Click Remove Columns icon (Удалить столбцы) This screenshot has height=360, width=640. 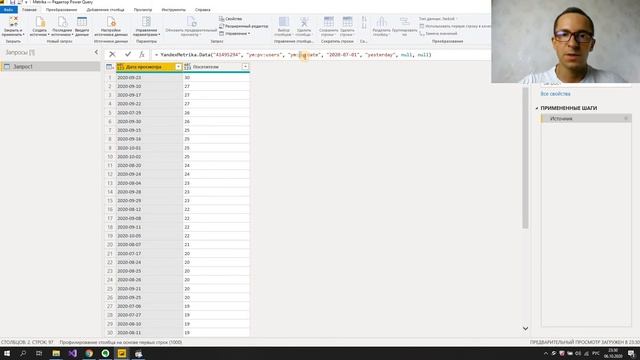click(x=304, y=26)
